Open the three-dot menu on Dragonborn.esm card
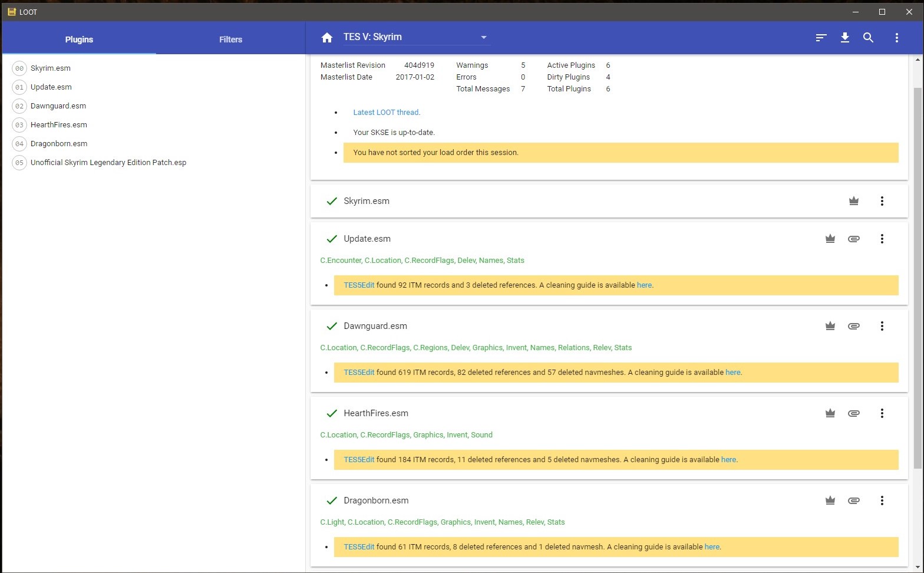Viewport: 924px width, 573px height. pos(882,500)
